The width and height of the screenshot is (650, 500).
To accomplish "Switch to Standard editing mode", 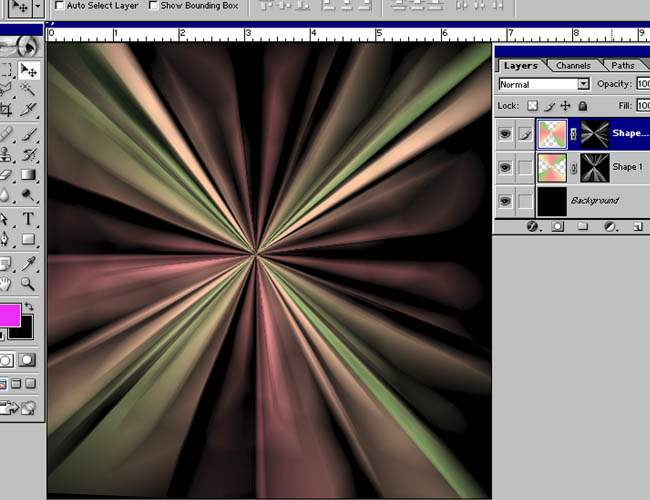I will [x=6, y=360].
